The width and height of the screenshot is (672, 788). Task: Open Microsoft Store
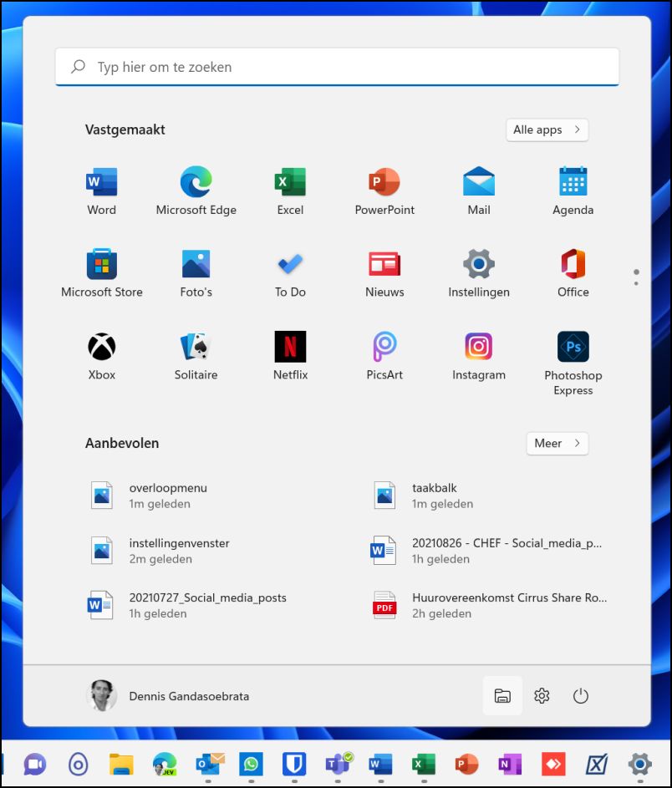tap(101, 274)
